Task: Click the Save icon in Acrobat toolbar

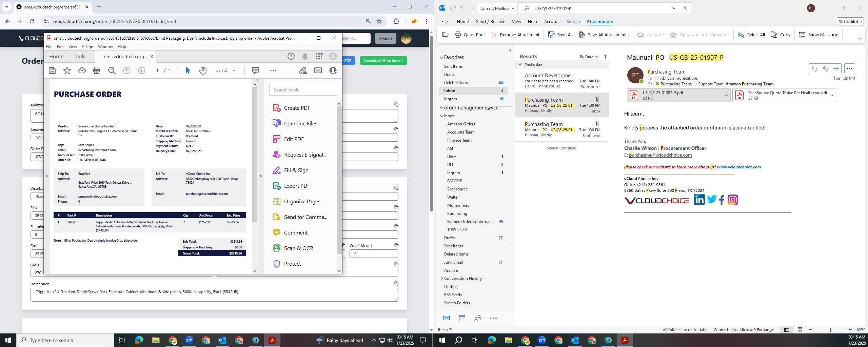Action: (x=52, y=70)
